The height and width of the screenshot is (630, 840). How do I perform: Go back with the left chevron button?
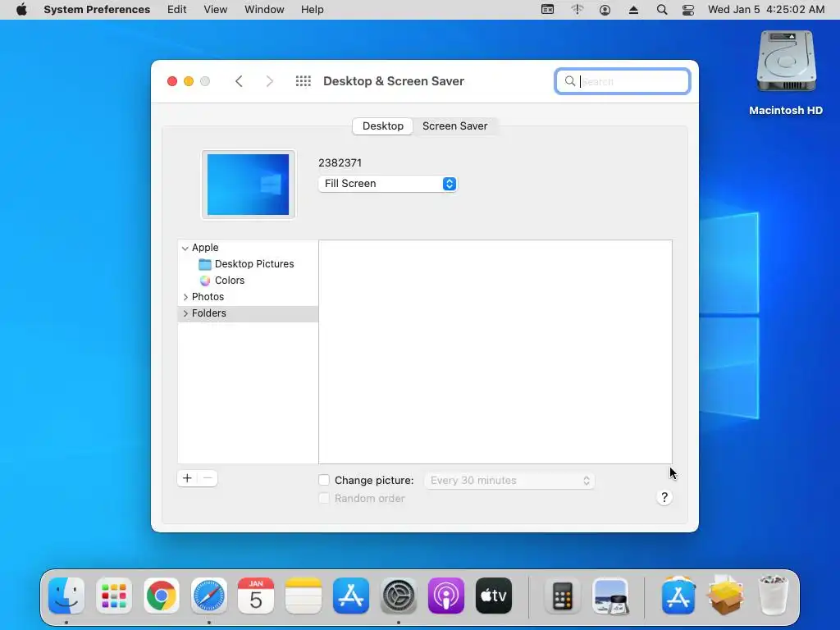point(239,81)
